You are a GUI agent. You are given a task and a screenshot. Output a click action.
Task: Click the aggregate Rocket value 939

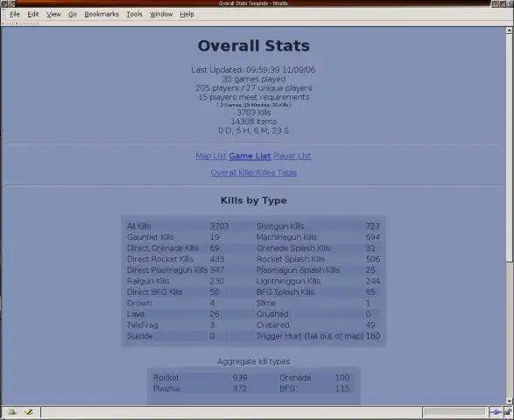click(240, 377)
